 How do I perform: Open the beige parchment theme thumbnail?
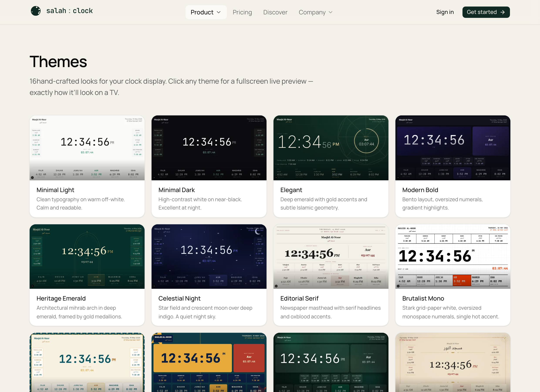pos(453,362)
